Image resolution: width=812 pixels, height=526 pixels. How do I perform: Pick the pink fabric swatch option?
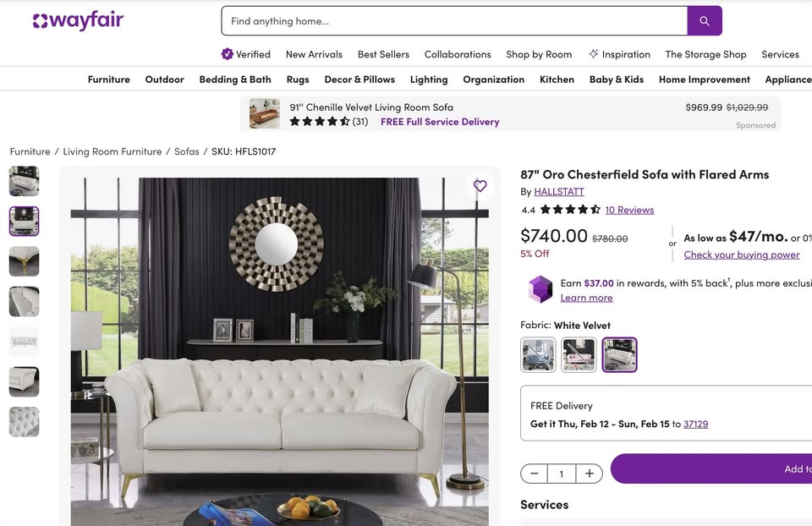[579, 354]
